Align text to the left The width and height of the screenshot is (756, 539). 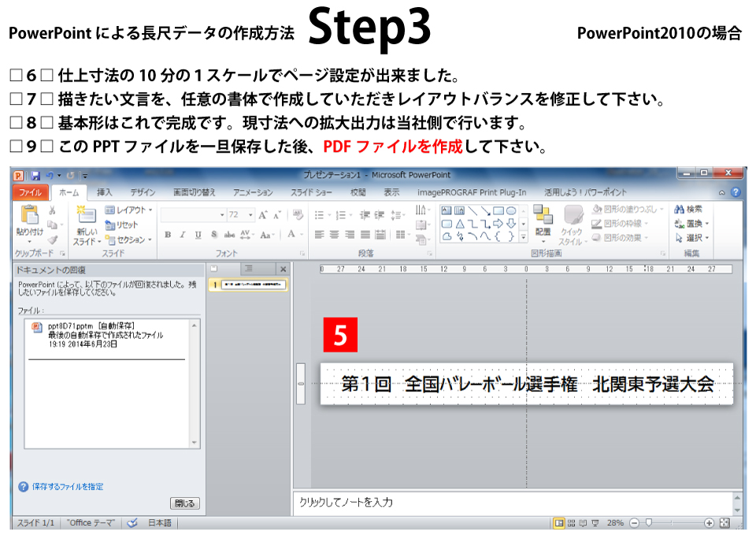[x=319, y=235]
